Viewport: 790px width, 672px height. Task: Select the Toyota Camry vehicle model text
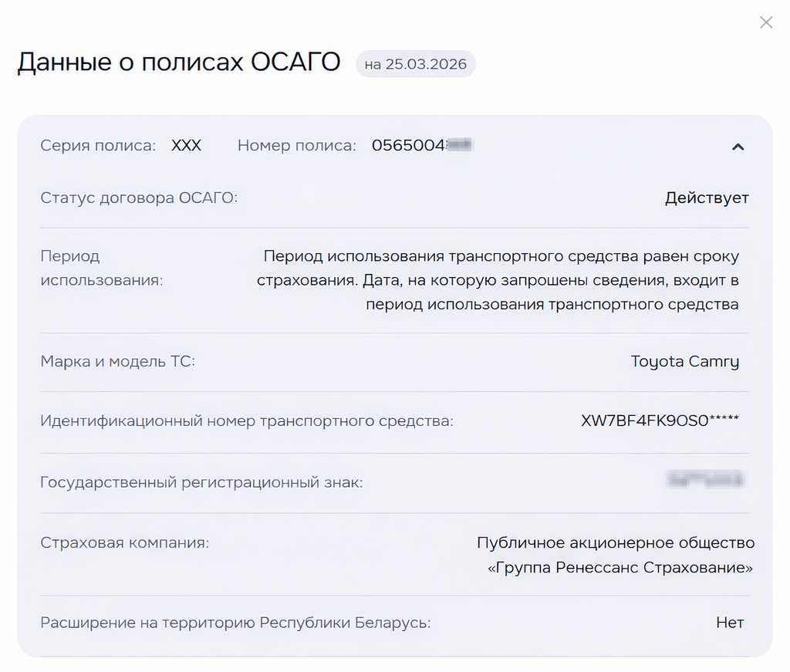coord(685,360)
